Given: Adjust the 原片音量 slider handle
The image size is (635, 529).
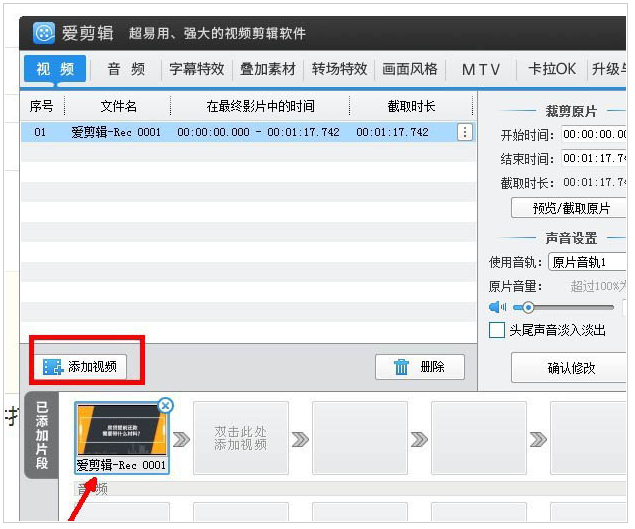Looking at the screenshot, I should (528, 307).
